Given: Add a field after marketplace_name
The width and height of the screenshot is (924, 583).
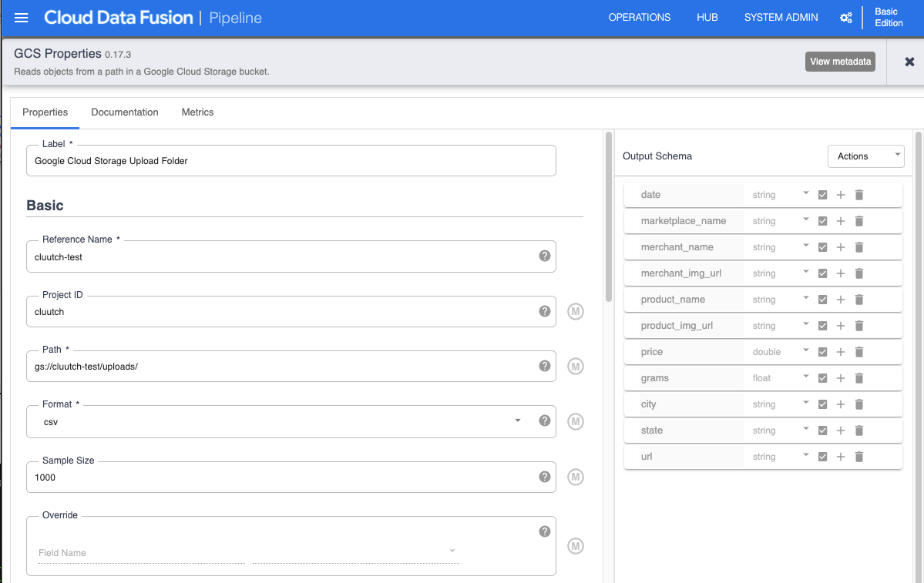Looking at the screenshot, I should click(x=840, y=221).
